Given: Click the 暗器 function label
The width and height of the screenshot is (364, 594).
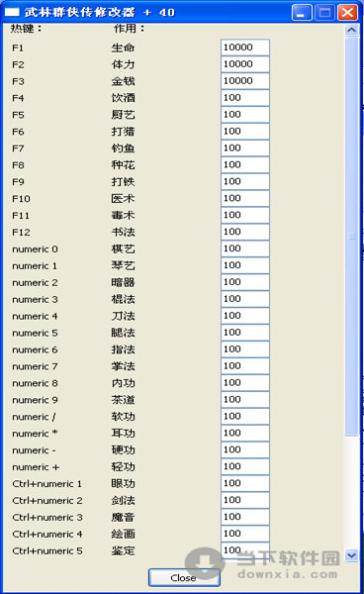Looking at the screenshot, I should point(124,282).
